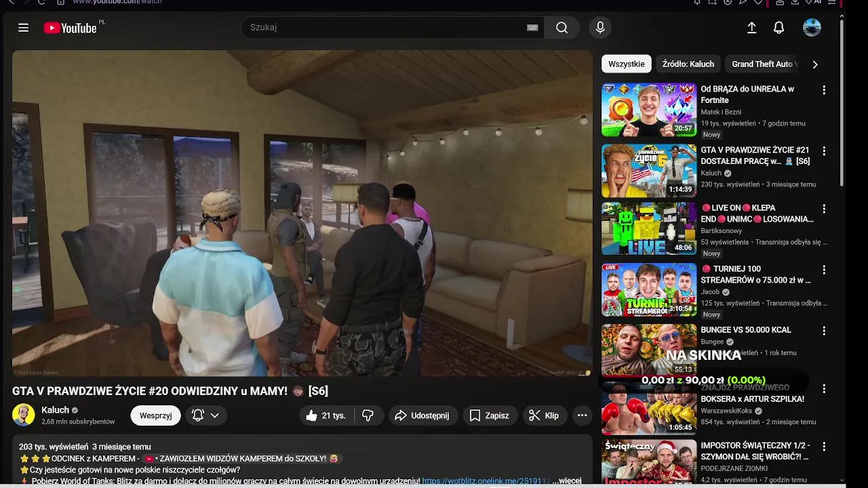Open options menu for IMPOSTOR ŚWIĄTECZNY video
868x488 pixels.
[x=824, y=447]
